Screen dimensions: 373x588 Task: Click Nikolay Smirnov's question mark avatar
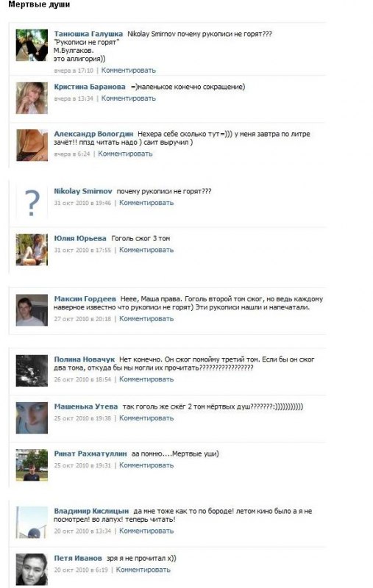click(32, 203)
